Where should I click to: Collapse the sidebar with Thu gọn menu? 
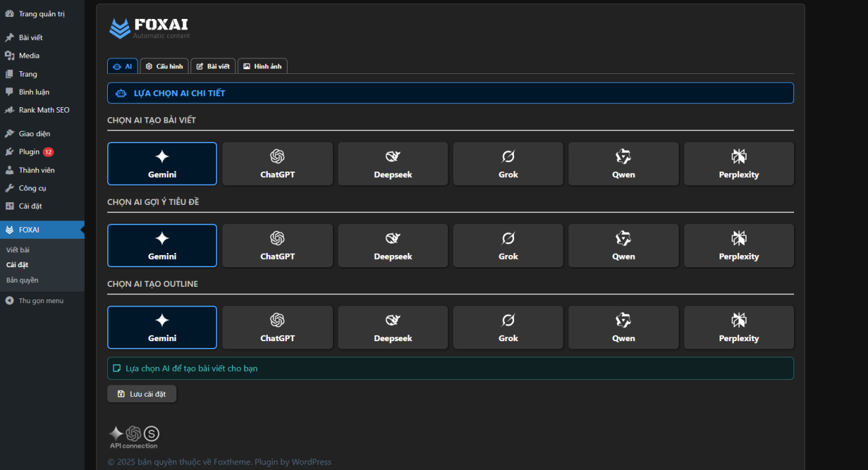(41, 300)
